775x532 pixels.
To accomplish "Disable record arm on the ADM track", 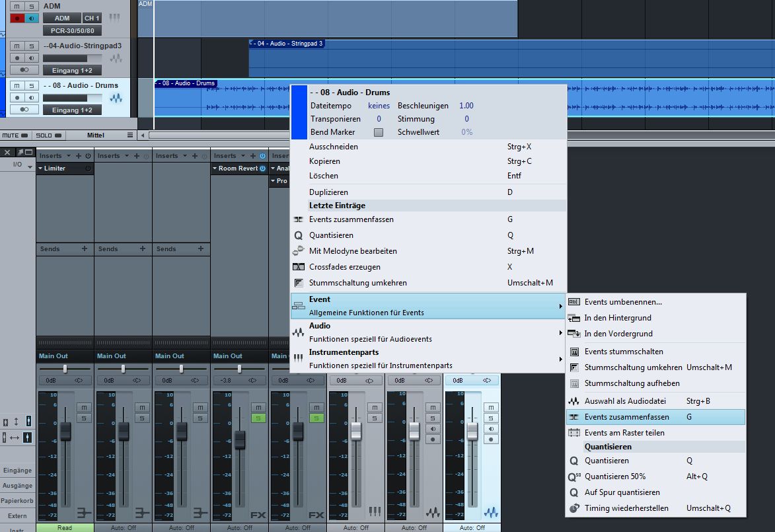I will 17,19.
